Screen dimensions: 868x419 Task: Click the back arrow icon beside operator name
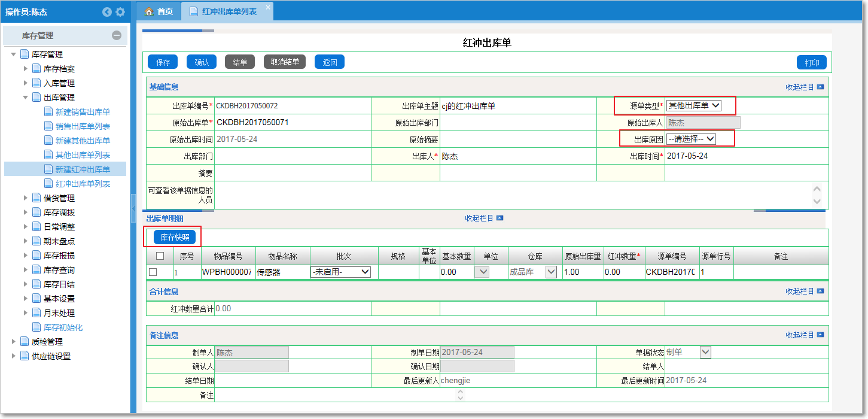click(107, 12)
